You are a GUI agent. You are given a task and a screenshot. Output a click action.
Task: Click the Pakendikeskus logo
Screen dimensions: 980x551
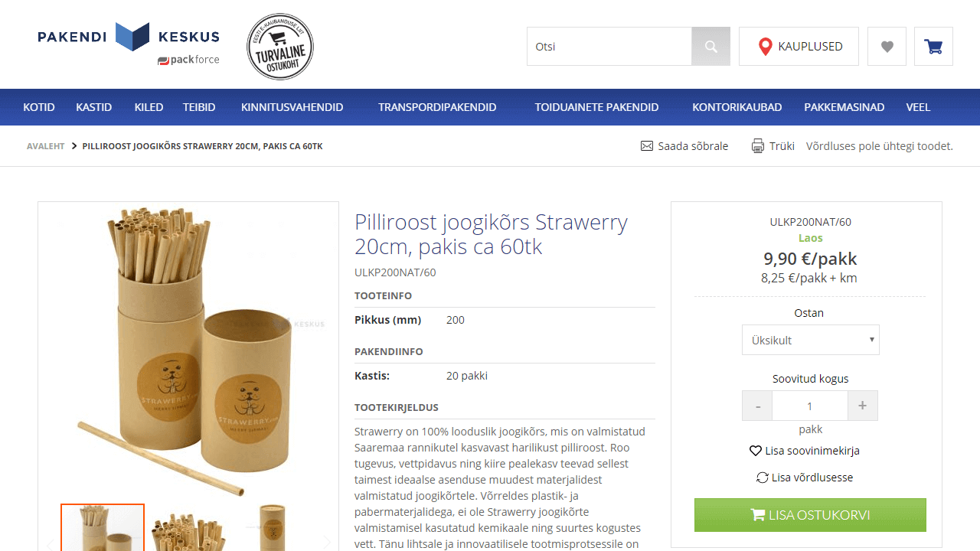click(129, 44)
